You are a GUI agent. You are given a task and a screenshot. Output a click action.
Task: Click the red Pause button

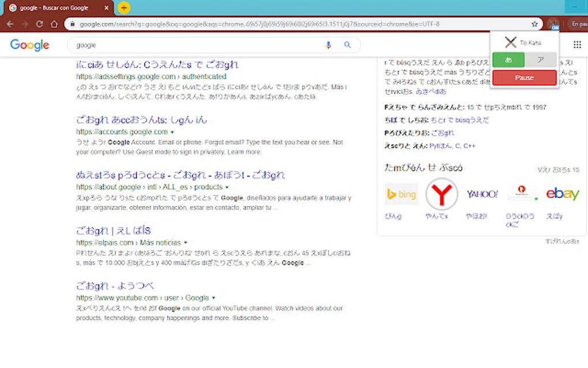click(x=524, y=78)
